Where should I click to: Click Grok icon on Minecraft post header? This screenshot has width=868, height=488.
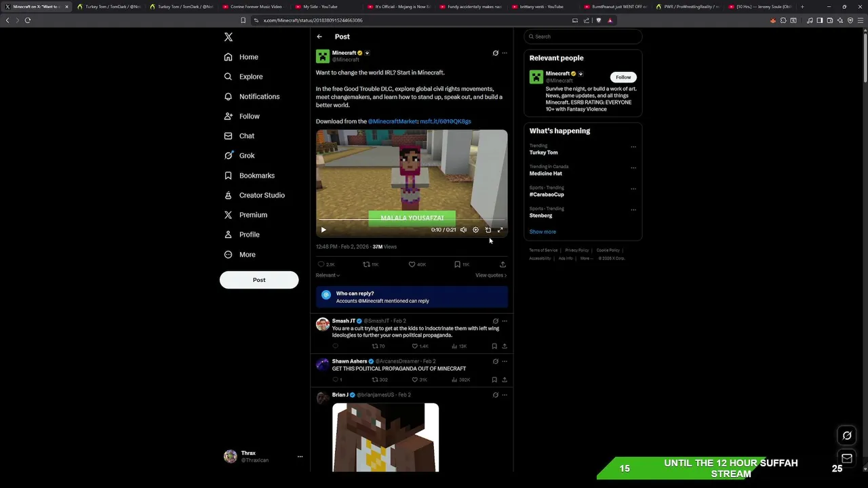(x=495, y=53)
